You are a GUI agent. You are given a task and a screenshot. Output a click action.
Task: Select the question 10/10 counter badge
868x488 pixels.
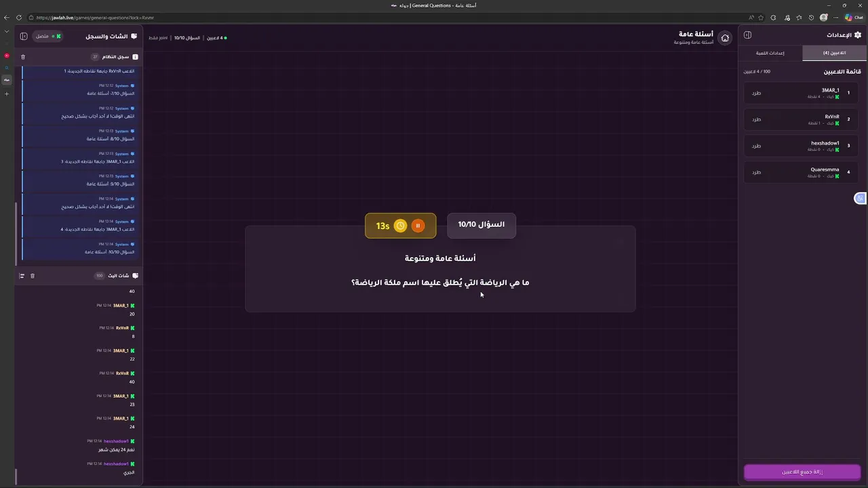(x=481, y=224)
